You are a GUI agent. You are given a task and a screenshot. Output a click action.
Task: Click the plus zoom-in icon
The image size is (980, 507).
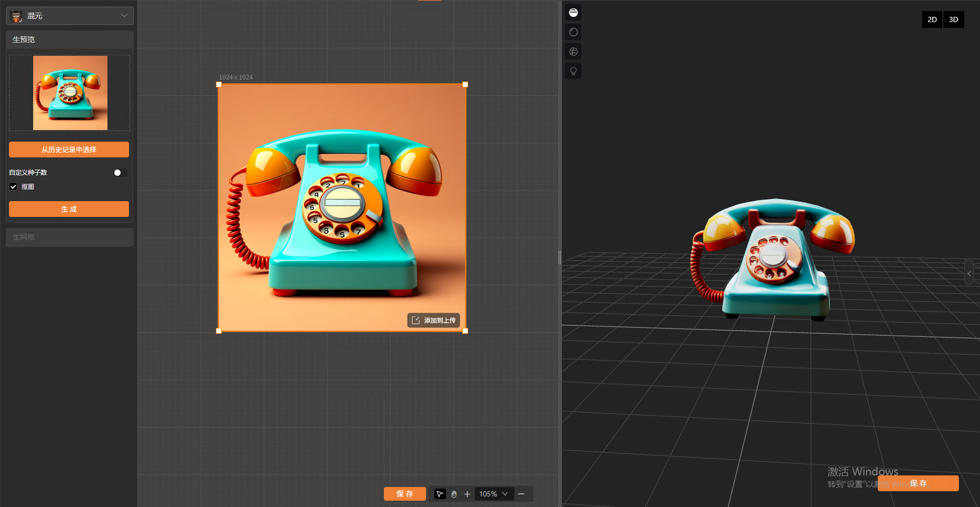click(x=467, y=494)
